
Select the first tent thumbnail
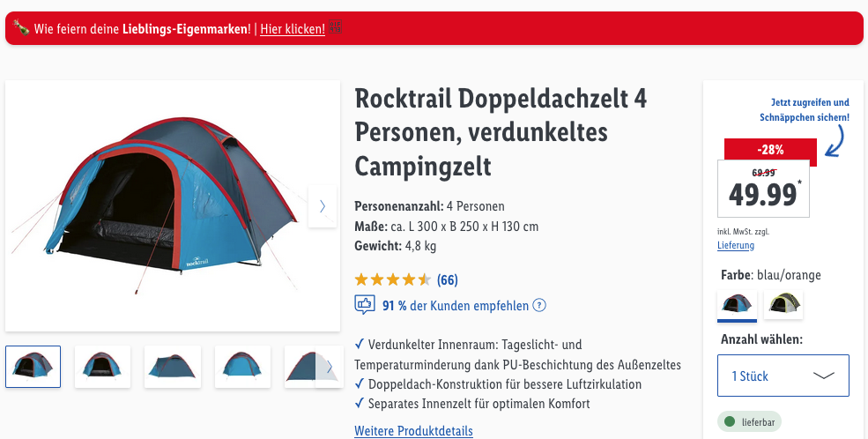click(x=33, y=367)
